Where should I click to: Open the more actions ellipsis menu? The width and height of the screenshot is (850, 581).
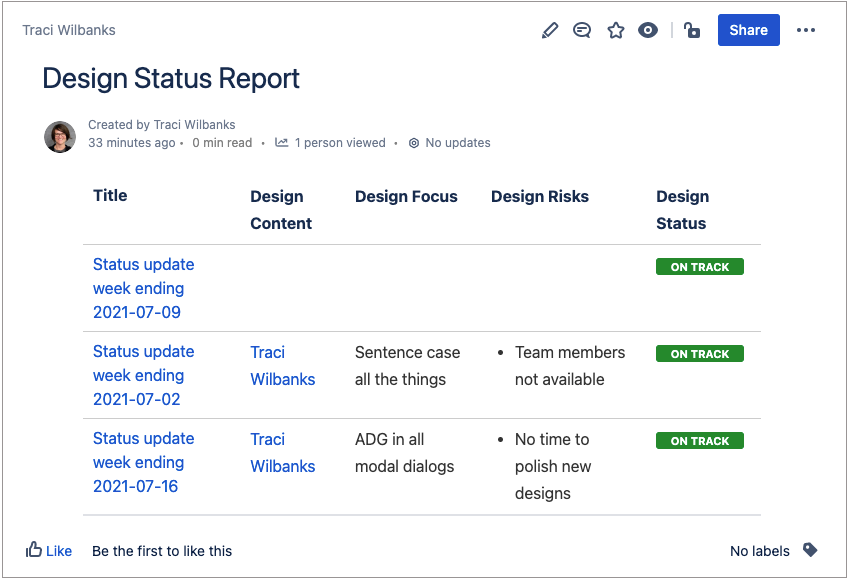pyautogui.click(x=806, y=30)
